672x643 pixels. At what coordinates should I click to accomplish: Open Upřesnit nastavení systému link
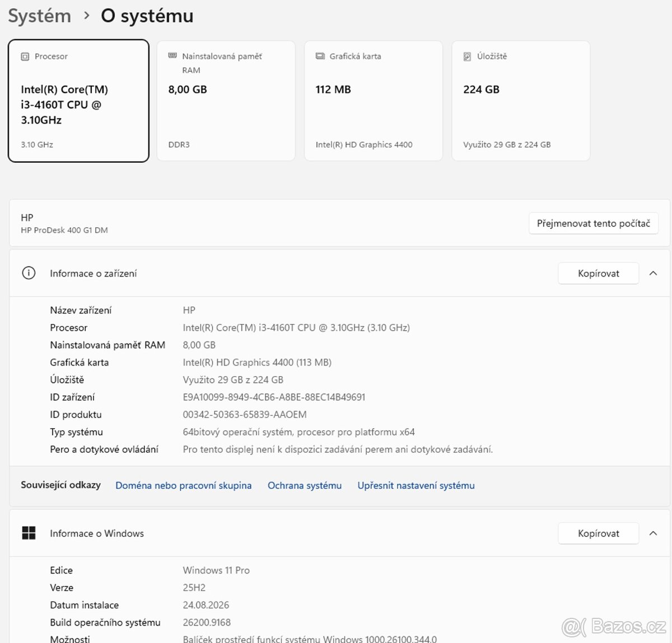[416, 485]
